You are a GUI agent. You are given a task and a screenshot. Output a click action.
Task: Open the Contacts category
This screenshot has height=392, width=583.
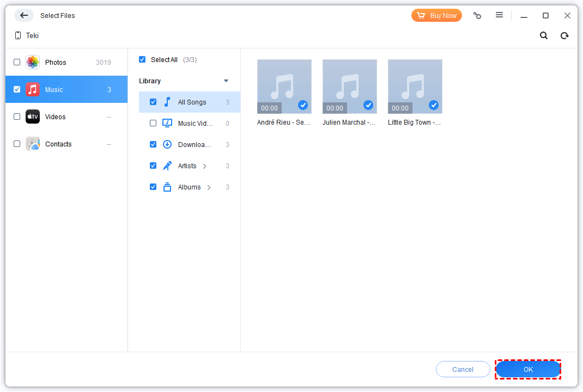click(57, 144)
